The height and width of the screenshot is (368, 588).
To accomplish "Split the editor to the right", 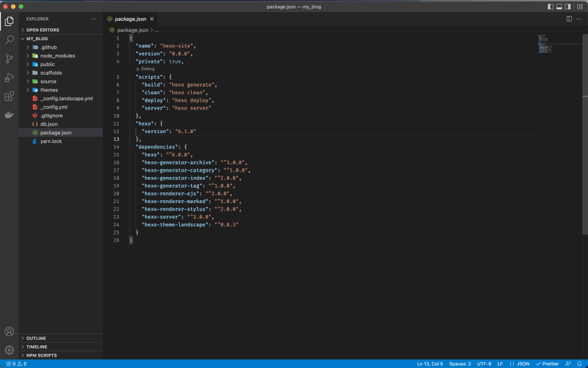I will [569, 19].
